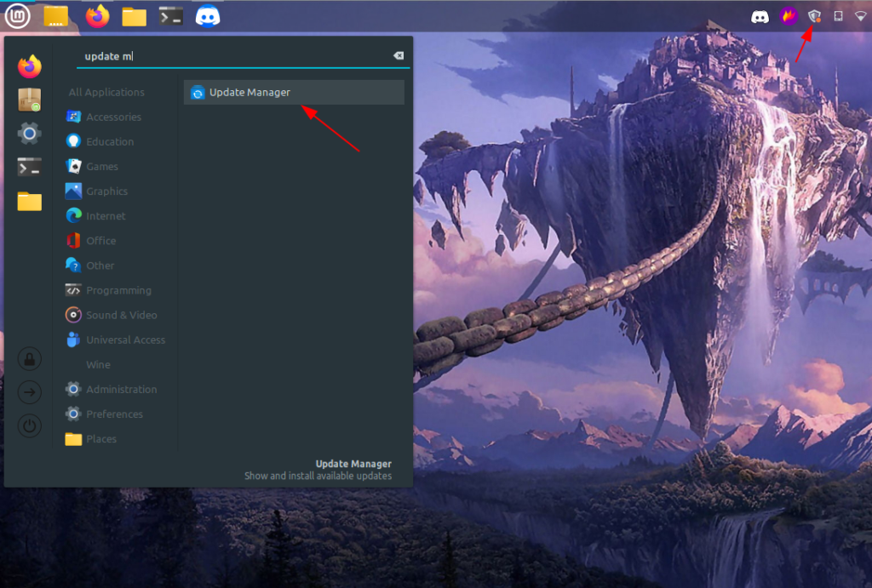Open Discord from the panel launcher
The height and width of the screenshot is (588, 872).
coord(208,16)
